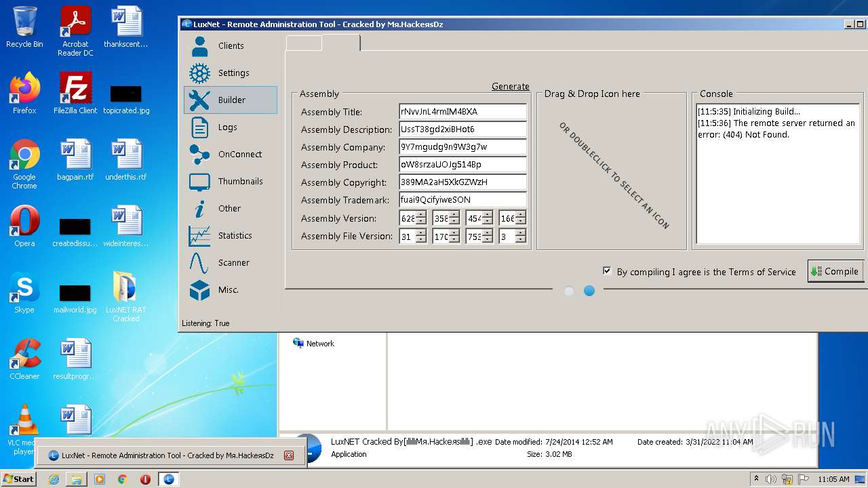Open Recycle Bin desktop icon
The width and height of the screenshot is (868, 488).
tap(24, 27)
